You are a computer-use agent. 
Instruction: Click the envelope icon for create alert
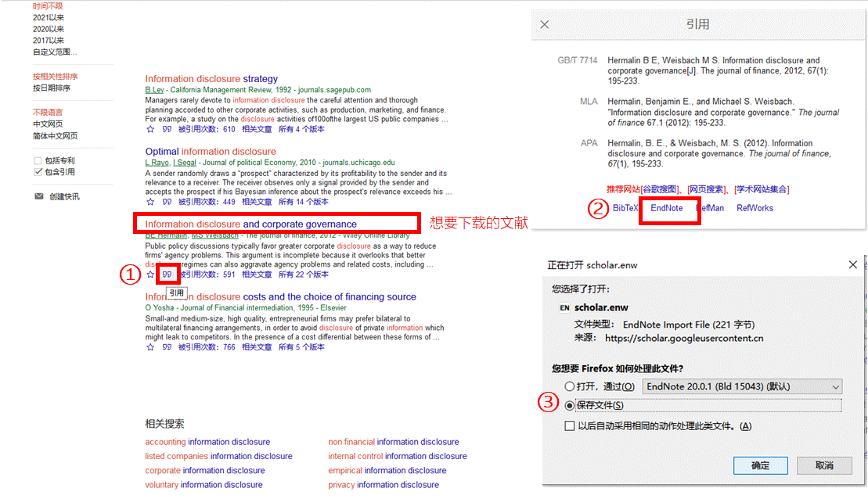pyautogui.click(x=38, y=196)
